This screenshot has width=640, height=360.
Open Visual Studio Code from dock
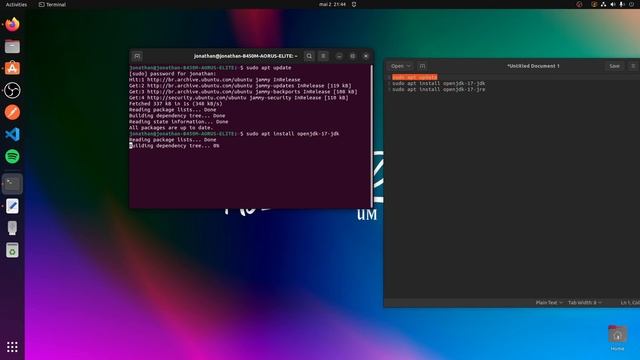12,134
